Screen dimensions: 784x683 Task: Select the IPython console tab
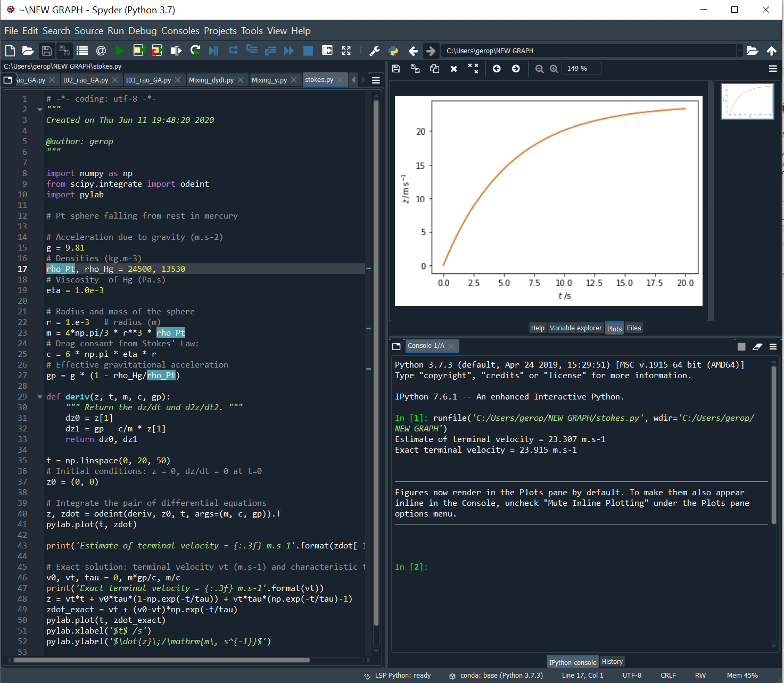[x=573, y=662]
